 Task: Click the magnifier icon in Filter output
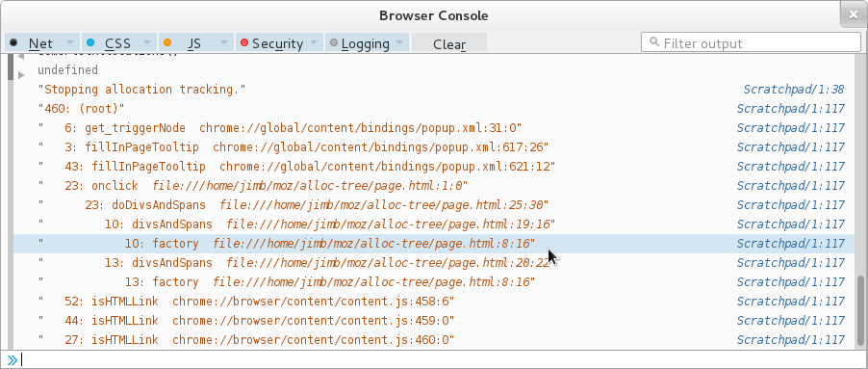click(654, 42)
